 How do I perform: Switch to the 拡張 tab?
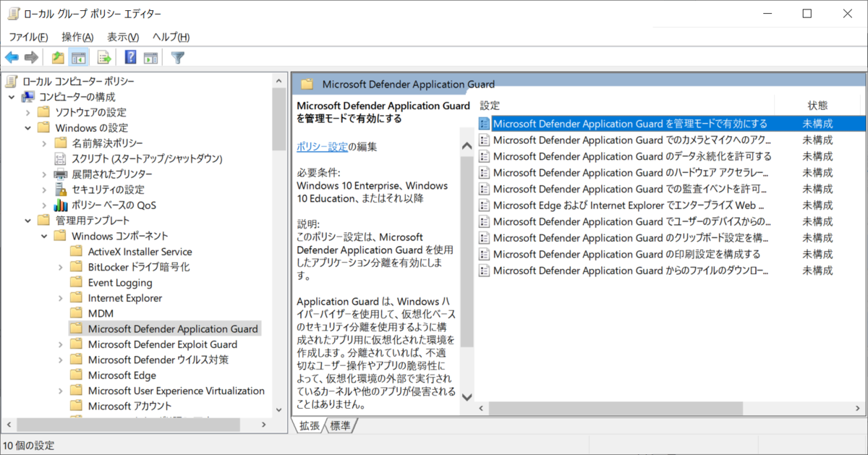point(309,426)
